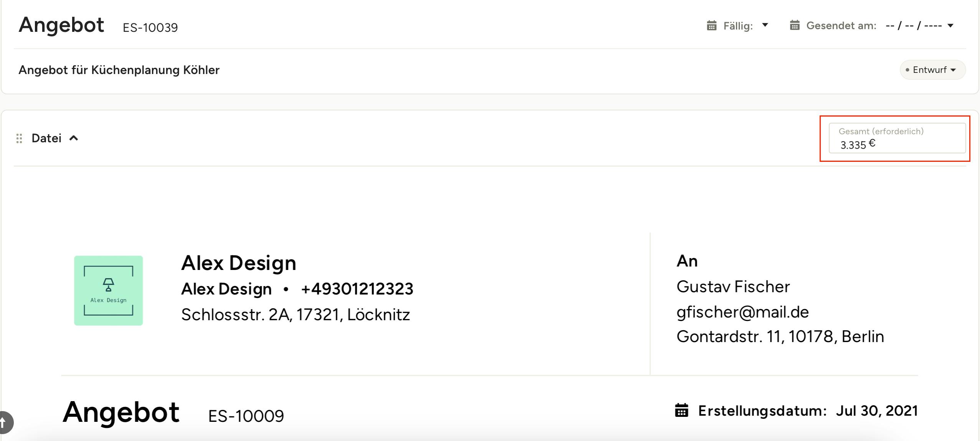Click the email gfischer@mail.de
Image resolution: width=980 pixels, height=441 pixels.
click(742, 312)
